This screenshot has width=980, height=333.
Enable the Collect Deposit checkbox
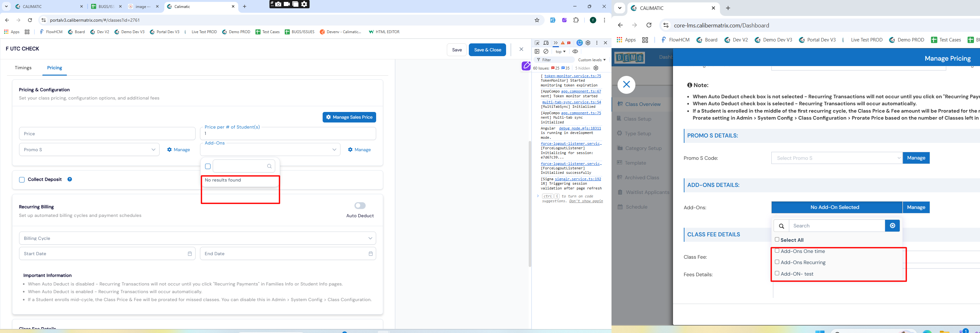click(22, 180)
